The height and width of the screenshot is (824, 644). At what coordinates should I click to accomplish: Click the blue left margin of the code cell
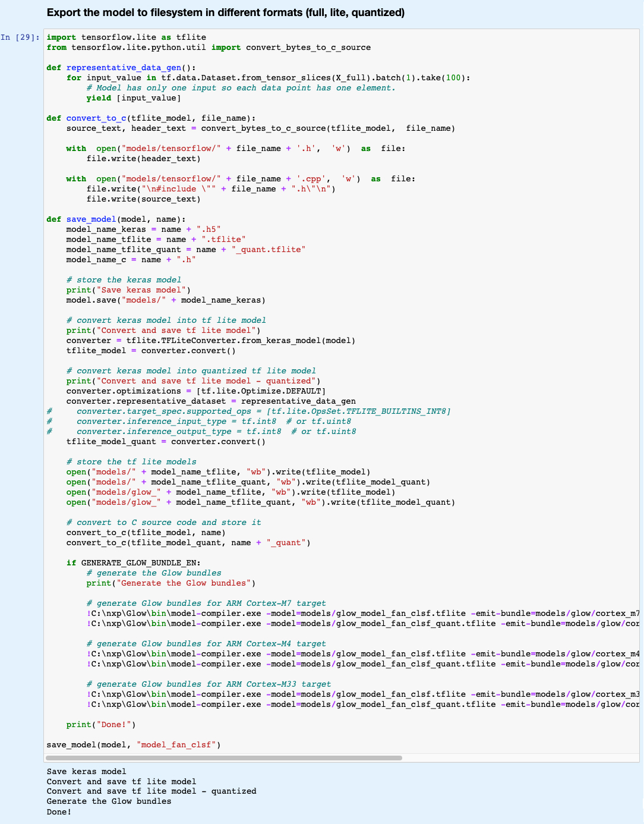20,357
